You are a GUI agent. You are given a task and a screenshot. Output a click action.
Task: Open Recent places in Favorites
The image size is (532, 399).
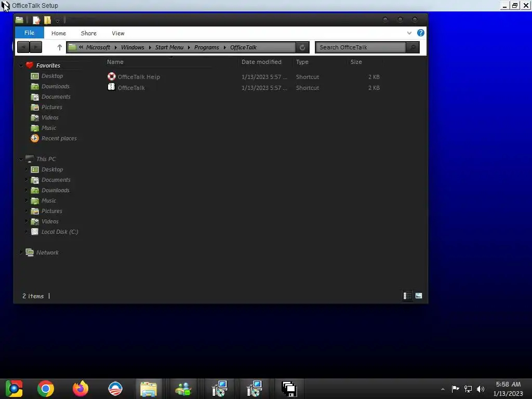(59, 138)
